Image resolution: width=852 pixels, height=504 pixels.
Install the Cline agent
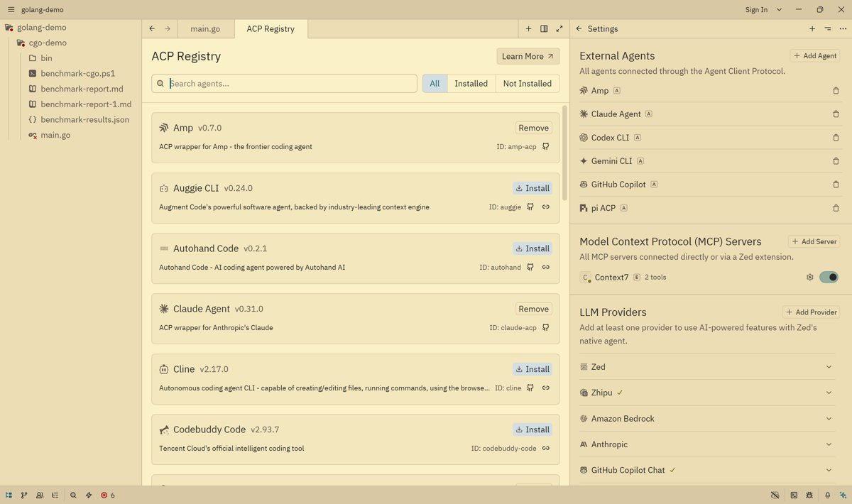tap(532, 369)
